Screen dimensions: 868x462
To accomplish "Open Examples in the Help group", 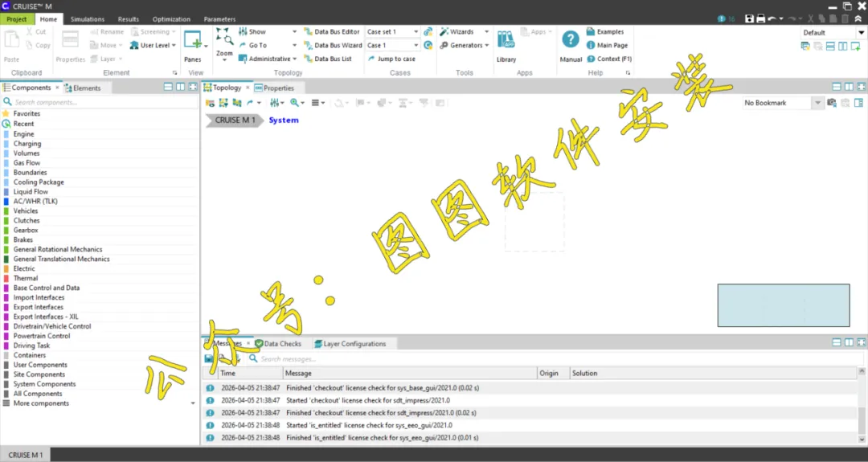I will pyautogui.click(x=605, y=31).
